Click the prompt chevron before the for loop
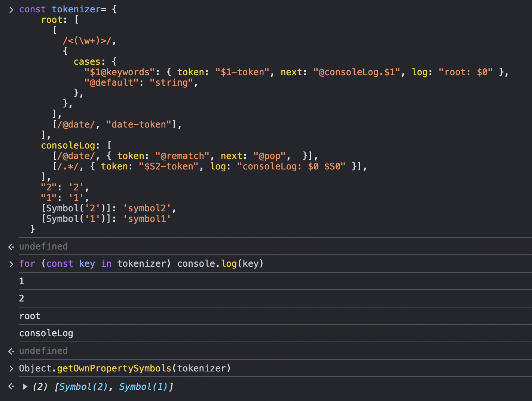 click(x=11, y=264)
